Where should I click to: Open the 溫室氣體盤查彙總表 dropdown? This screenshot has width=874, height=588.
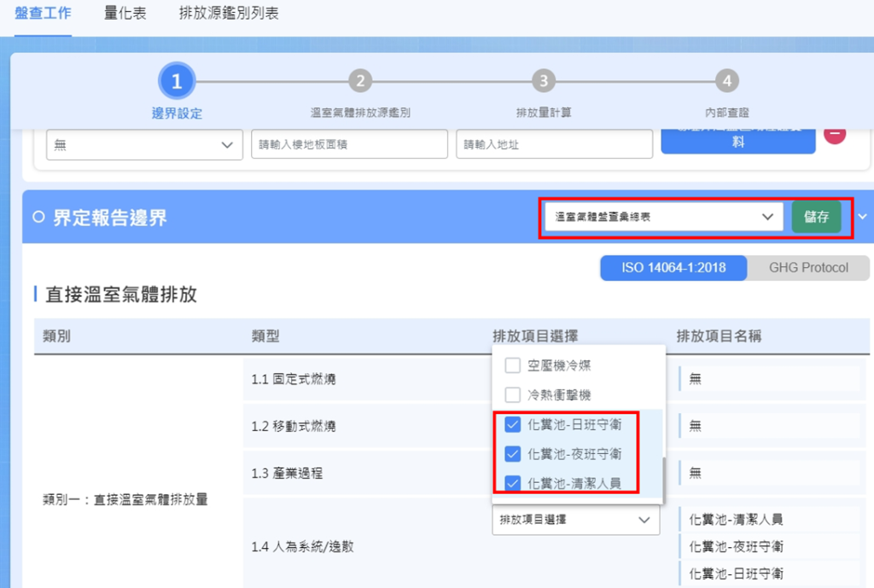pyautogui.click(x=663, y=217)
